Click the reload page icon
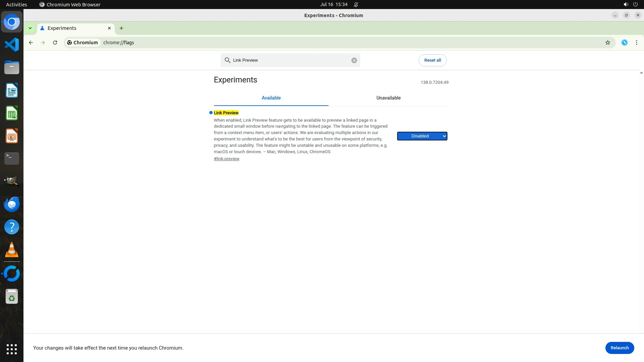This screenshot has width=644, height=362. coord(55,43)
